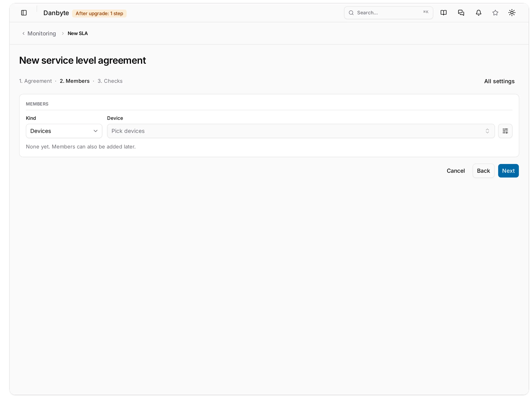This screenshot has width=532, height=398.
Task: Click the blue Next button
Action: 508,171
